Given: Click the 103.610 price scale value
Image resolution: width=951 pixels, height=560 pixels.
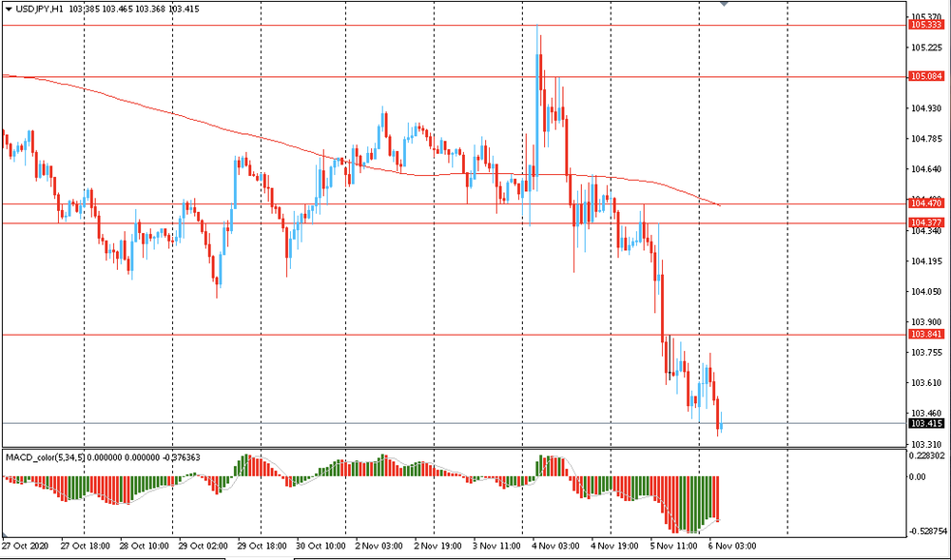Looking at the screenshot, I should click(x=926, y=383).
